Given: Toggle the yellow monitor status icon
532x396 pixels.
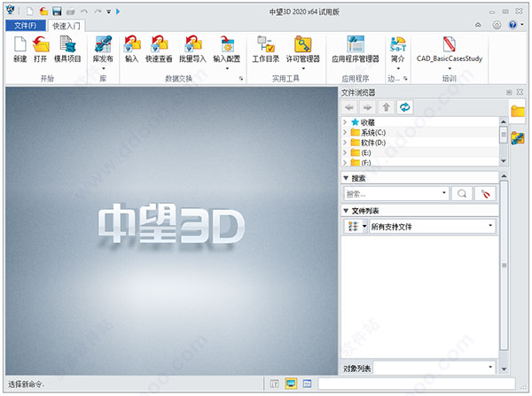Looking at the screenshot, I should pyautogui.click(x=291, y=384).
